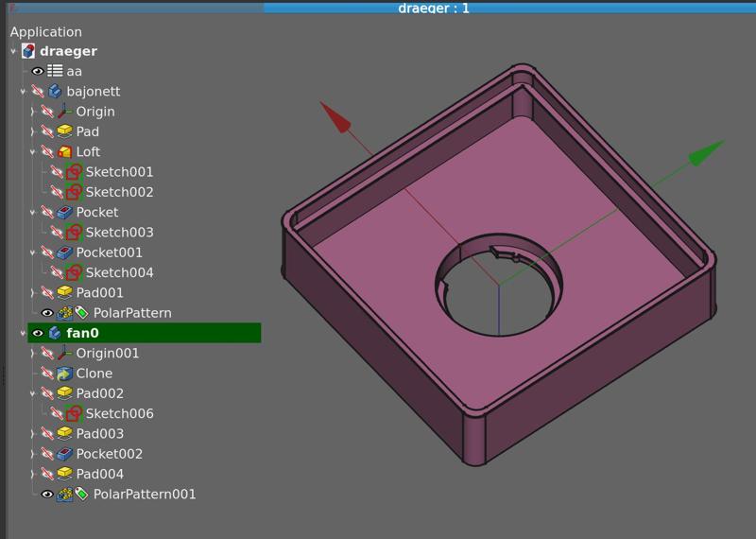Expand the Pad004 feature node

[32, 474]
